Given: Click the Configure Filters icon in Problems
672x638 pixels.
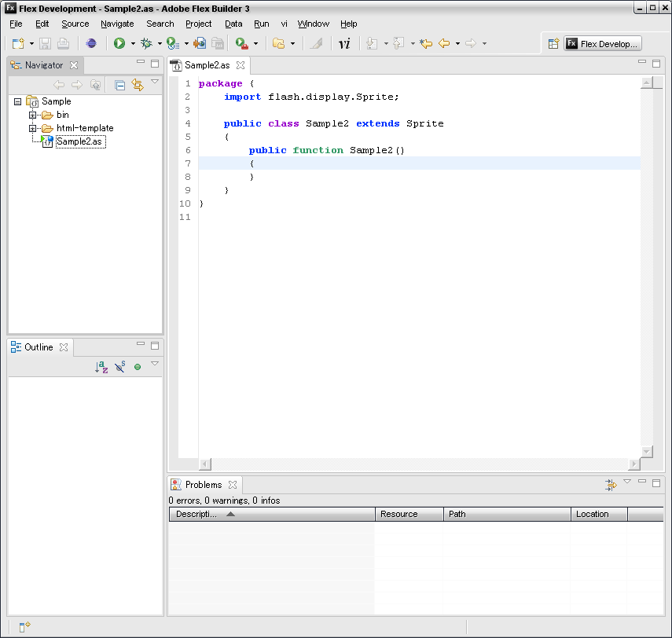Looking at the screenshot, I should tap(610, 485).
